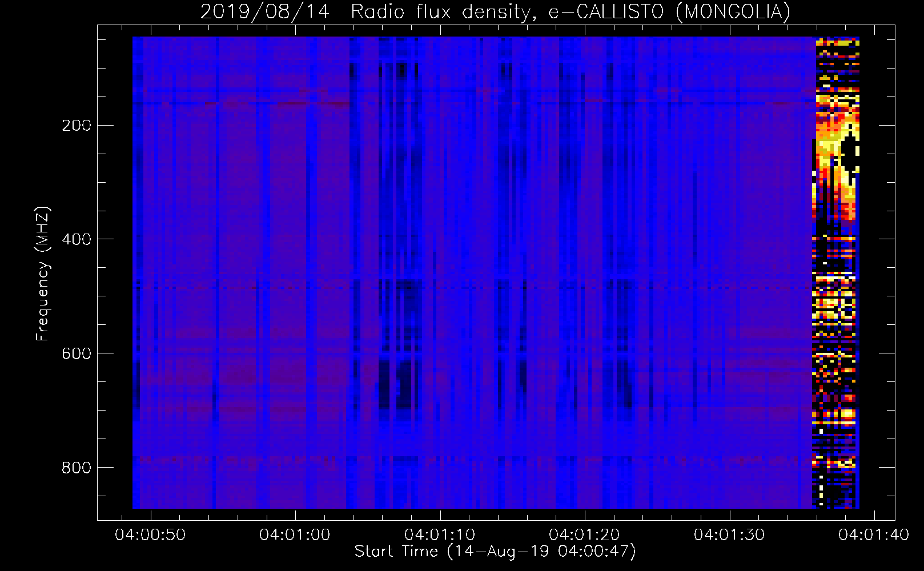Viewport: 924px width, 571px height.
Task: Click the 400 frequency tick label
Action: 77,239
